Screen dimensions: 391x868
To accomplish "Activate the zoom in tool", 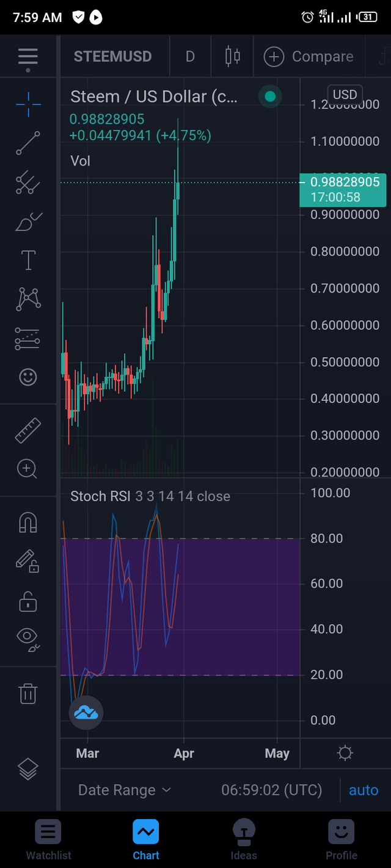I will point(27,469).
